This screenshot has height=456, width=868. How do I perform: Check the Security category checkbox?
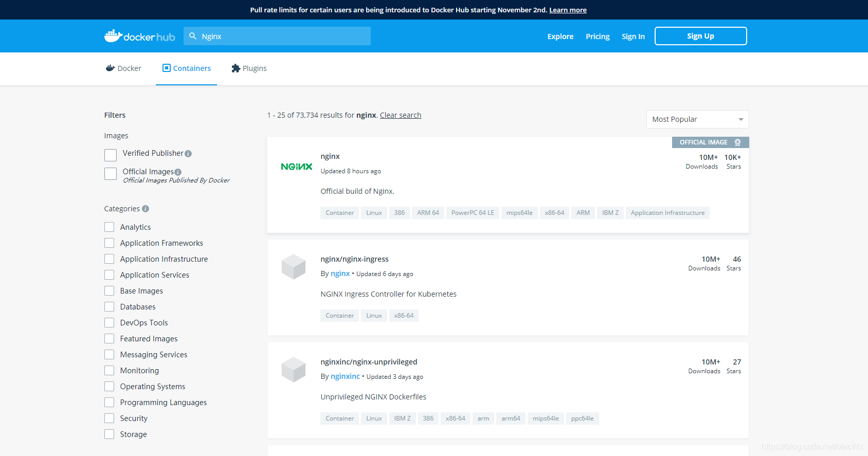110,418
